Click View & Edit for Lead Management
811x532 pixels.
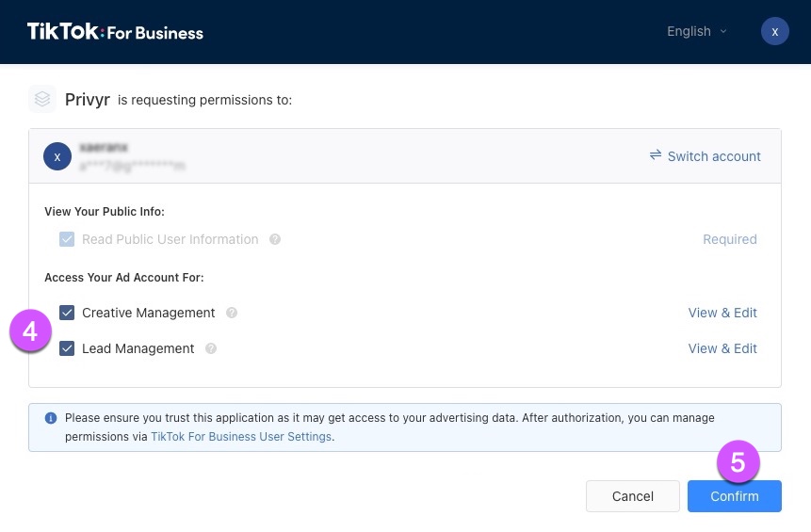click(722, 348)
